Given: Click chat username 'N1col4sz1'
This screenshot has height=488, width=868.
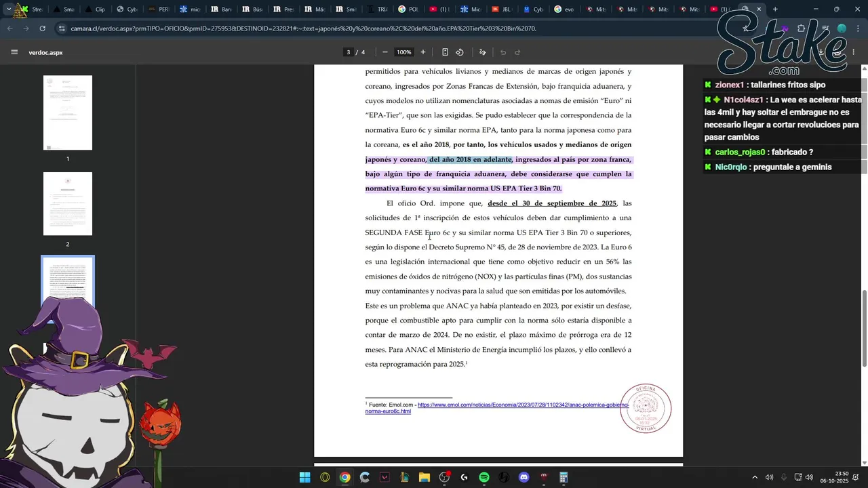Looking at the screenshot, I should (743, 100).
